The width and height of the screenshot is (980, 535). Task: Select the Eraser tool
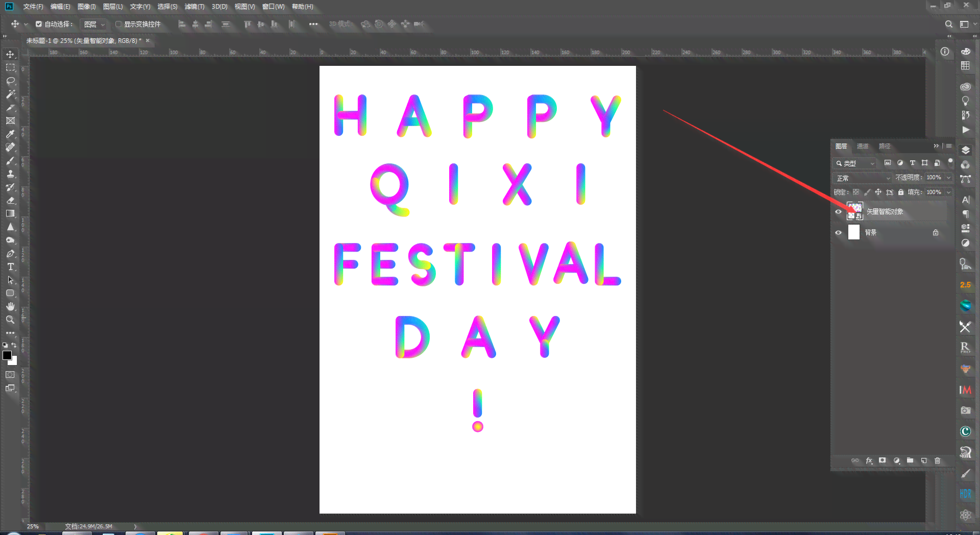(10, 200)
